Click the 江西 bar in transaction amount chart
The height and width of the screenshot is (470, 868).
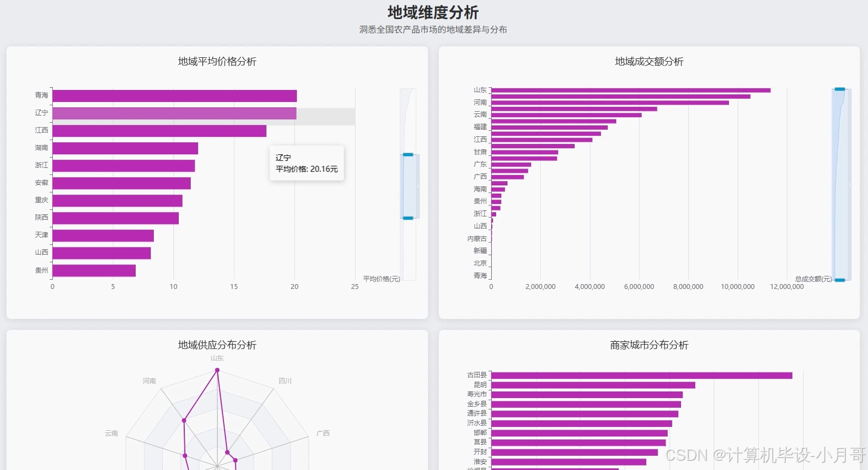click(541, 140)
